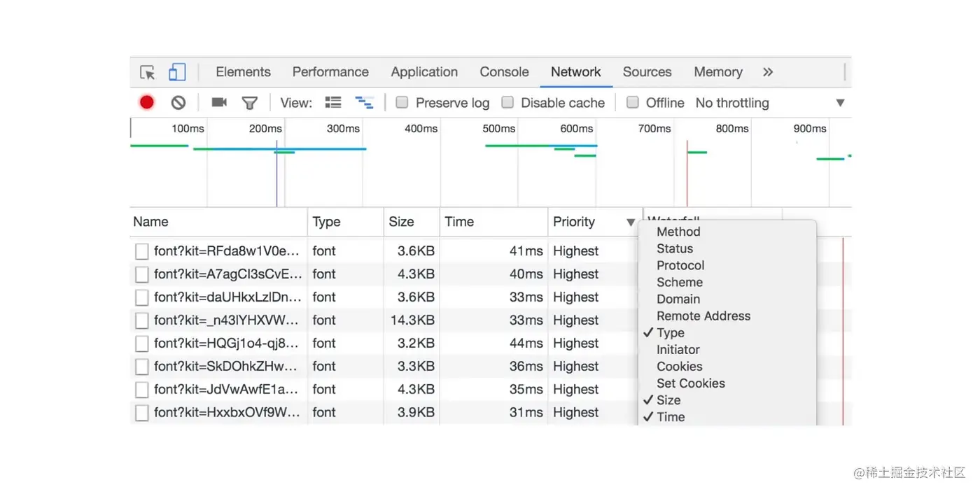Viewport: 980px width, 494px height.
Task: Click the clear network log icon
Action: (178, 103)
